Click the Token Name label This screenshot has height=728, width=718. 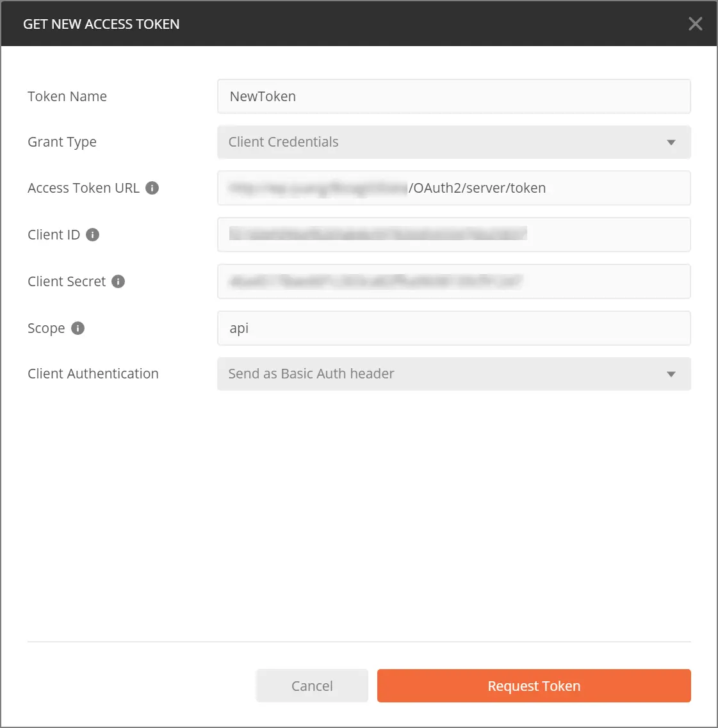67,97
